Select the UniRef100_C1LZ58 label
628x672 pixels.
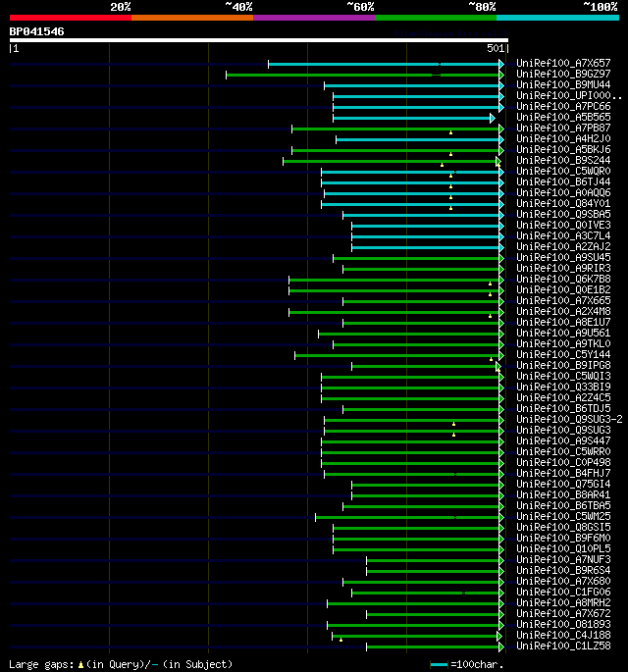[x=563, y=646]
